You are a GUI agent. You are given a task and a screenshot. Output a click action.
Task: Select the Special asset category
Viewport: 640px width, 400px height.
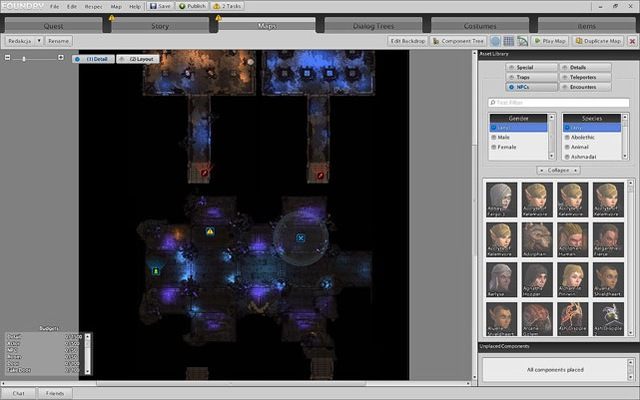531,67
